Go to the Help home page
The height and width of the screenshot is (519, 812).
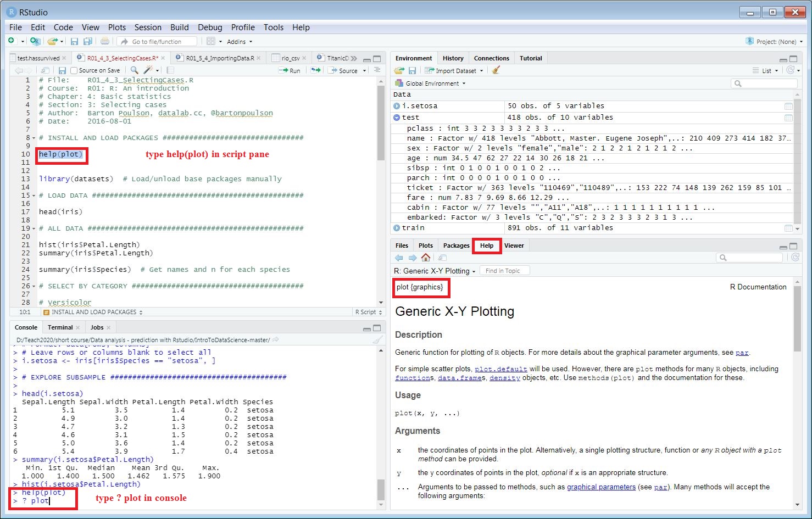(x=426, y=258)
